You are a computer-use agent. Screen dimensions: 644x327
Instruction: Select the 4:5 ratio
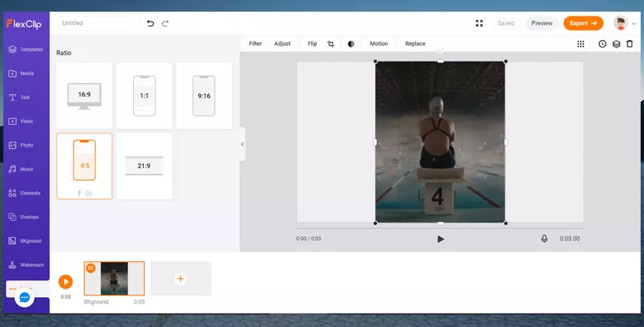[x=84, y=166]
